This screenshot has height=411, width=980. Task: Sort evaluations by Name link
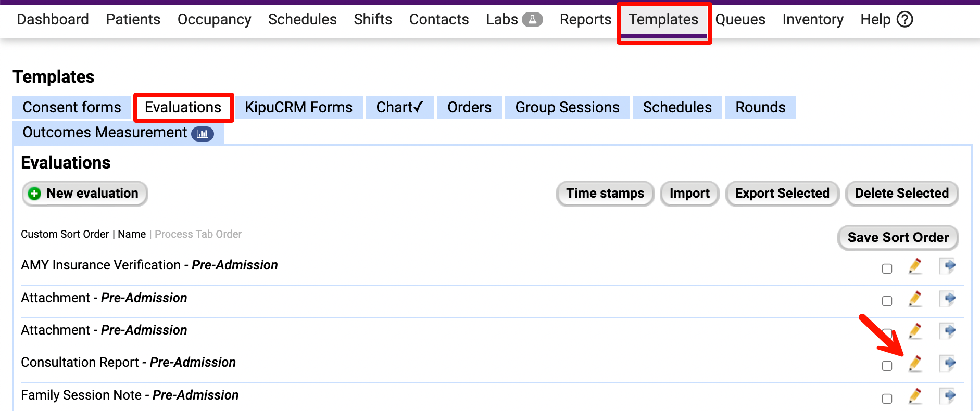click(x=132, y=234)
